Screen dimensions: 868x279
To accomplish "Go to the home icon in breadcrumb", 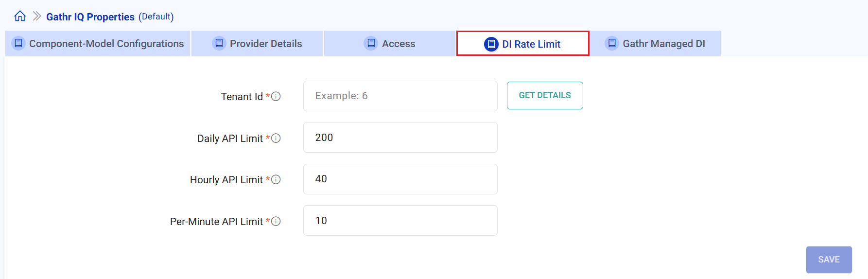I will tap(20, 16).
